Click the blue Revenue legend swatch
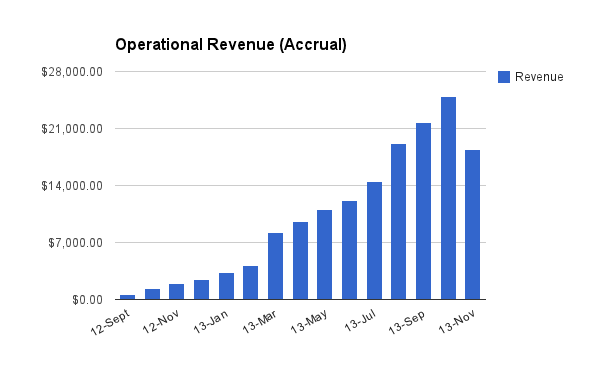This screenshot has height=371, width=600. coord(504,77)
